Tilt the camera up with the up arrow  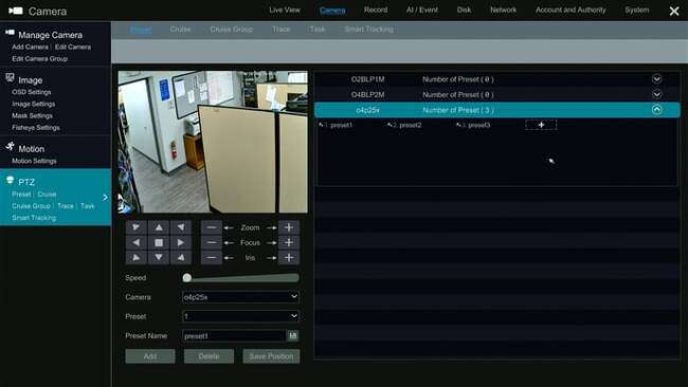(x=159, y=227)
